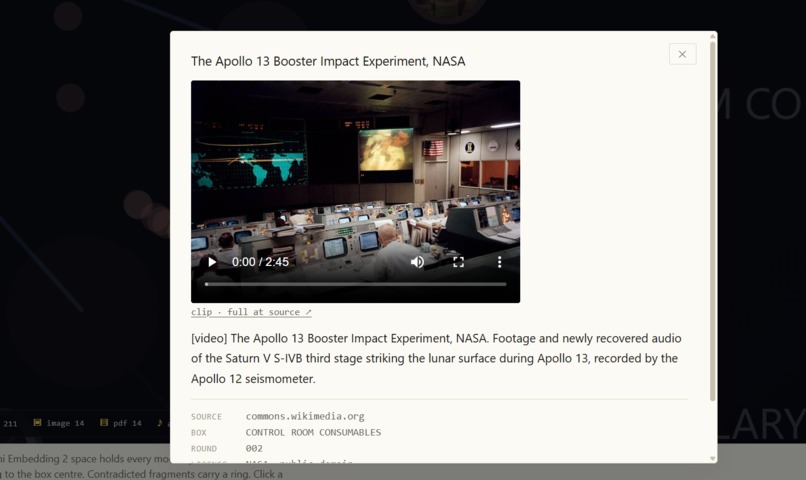Click the 'SOURCE' field label
This screenshot has height=480, width=806.
(x=206, y=417)
